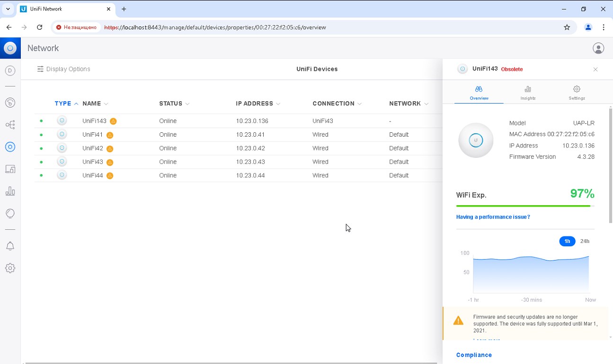Click the UniFi143 row device icon
The width and height of the screenshot is (613, 364).
(x=62, y=121)
